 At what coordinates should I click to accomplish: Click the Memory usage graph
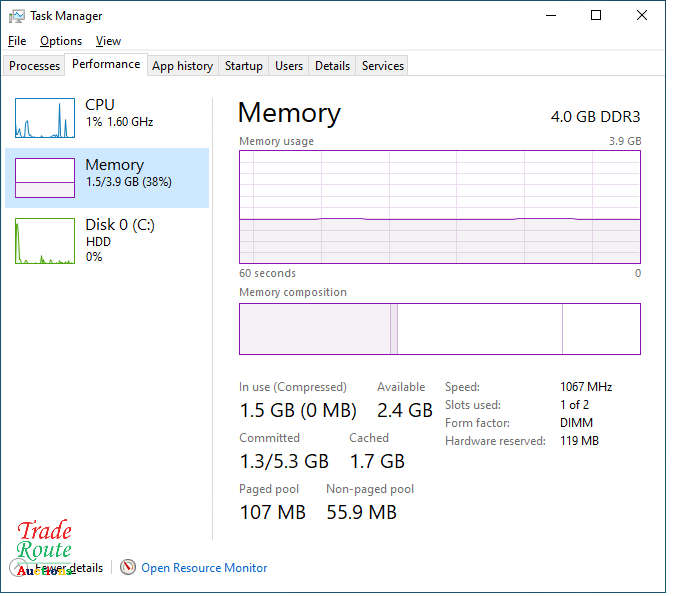(x=440, y=207)
